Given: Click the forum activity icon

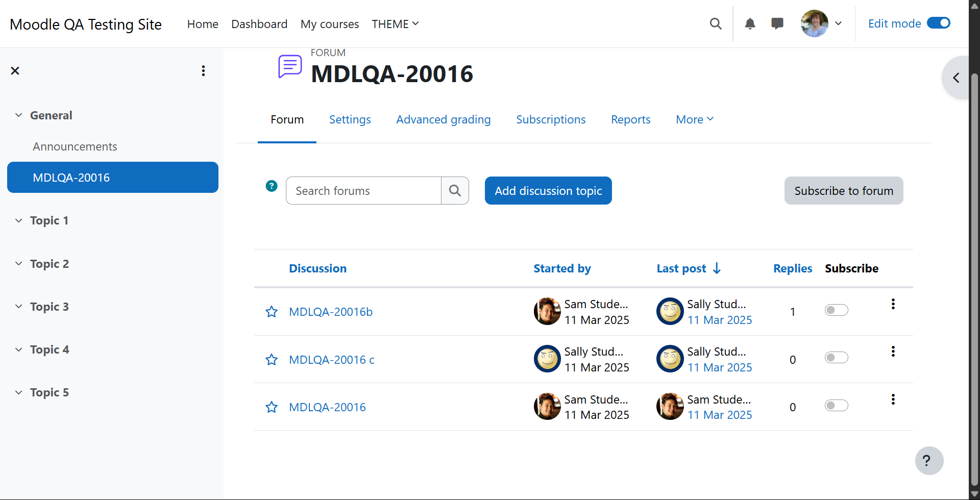Looking at the screenshot, I should [x=290, y=66].
